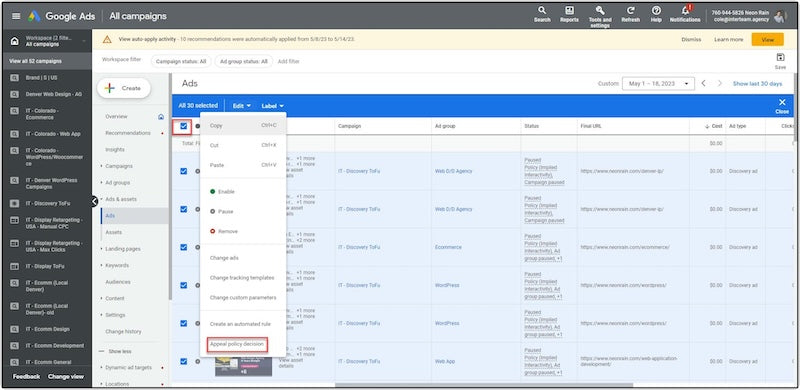Open the hamburger main menu
Image resolution: width=800 pixels, height=390 pixels.
click(16, 16)
